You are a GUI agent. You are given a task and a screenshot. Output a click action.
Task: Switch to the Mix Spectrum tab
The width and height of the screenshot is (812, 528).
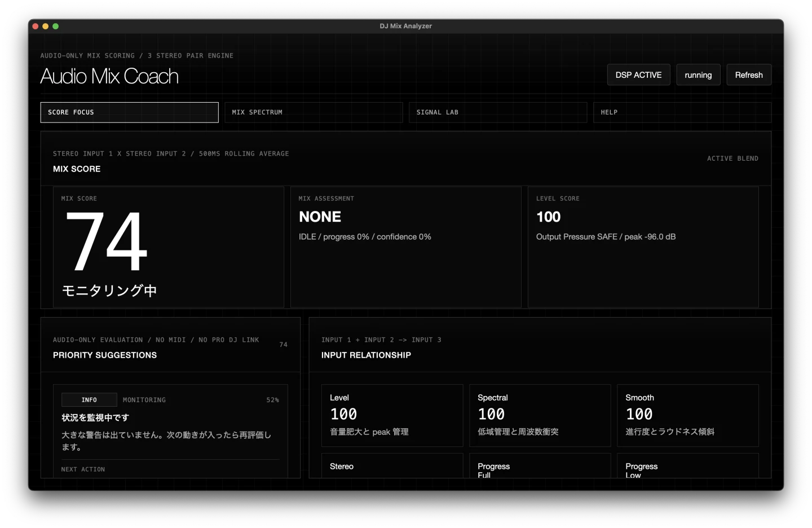pyautogui.click(x=314, y=112)
